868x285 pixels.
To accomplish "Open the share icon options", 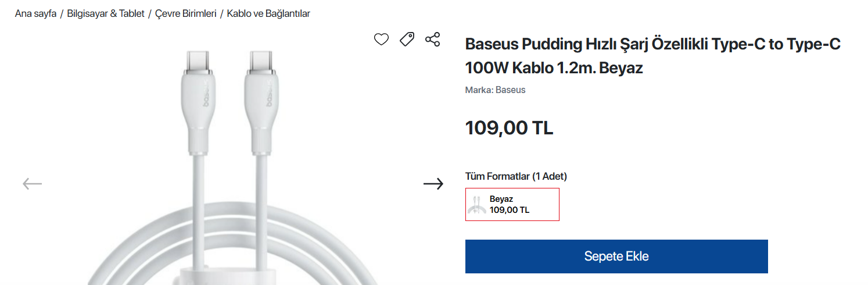I will coord(433,40).
